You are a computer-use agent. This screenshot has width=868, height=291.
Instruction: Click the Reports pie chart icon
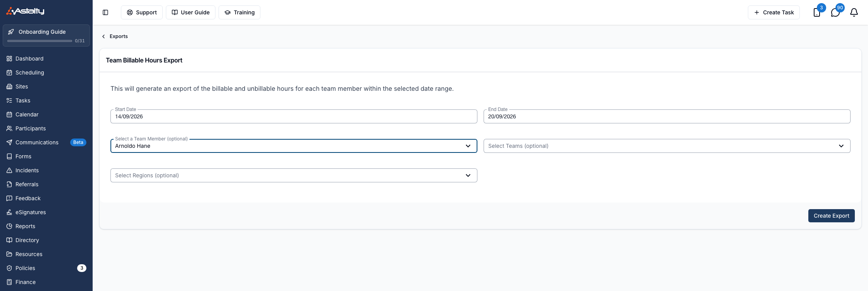[9, 226]
